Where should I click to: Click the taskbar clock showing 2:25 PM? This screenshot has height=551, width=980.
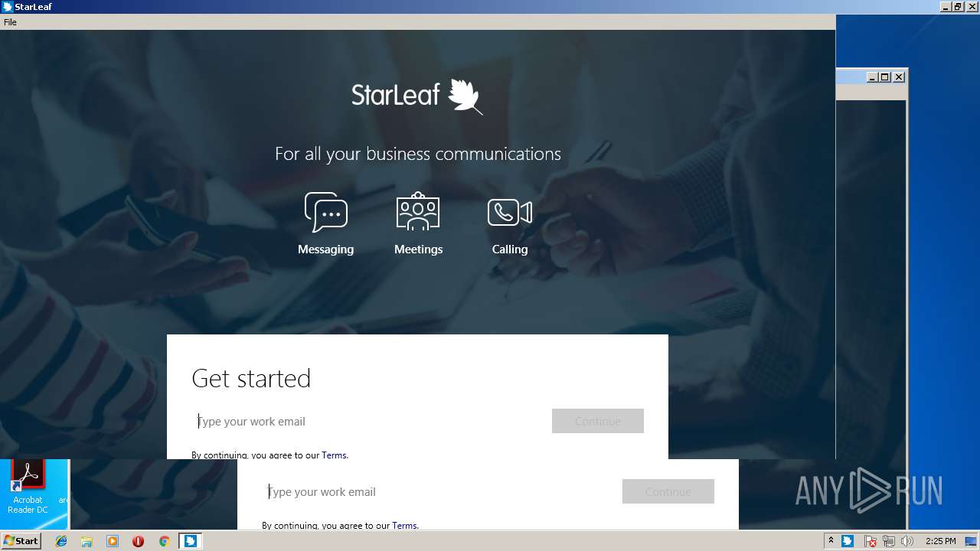pyautogui.click(x=941, y=541)
